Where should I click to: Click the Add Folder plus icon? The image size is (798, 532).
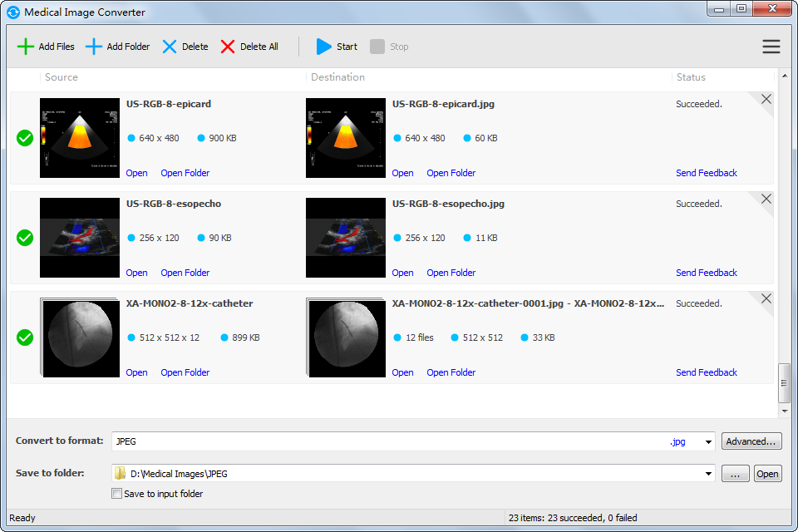(x=94, y=47)
